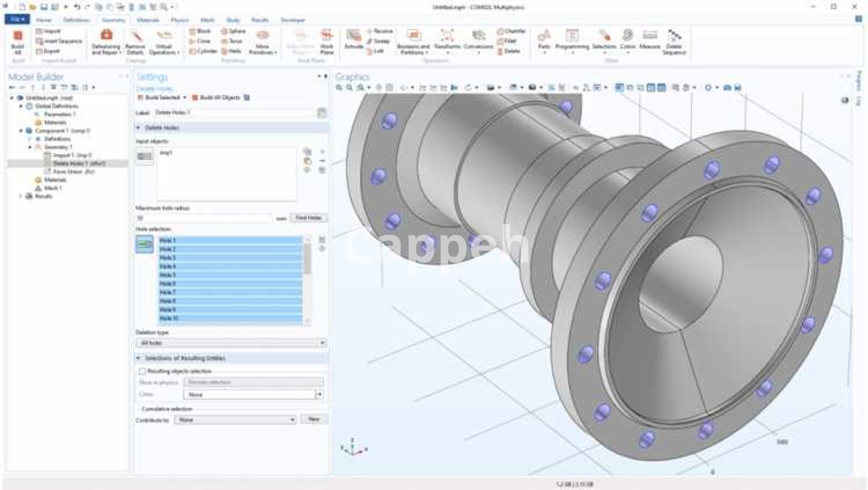The height and width of the screenshot is (490, 868).
Task: Open the Study ribbon tab
Action: [x=233, y=20]
